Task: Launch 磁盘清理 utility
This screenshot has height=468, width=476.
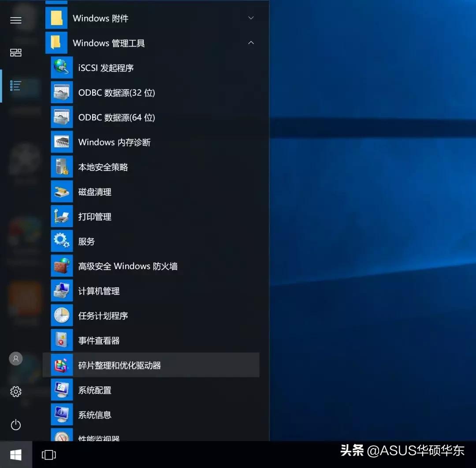Action: pos(95,191)
